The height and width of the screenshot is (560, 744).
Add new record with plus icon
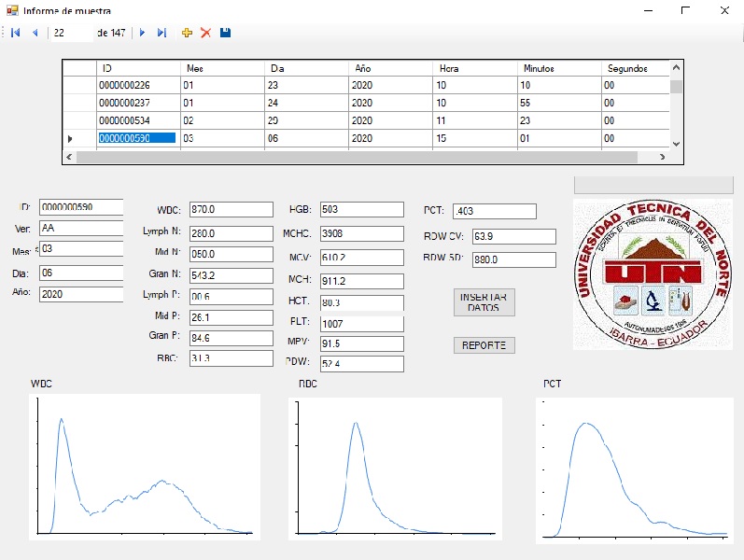(187, 33)
